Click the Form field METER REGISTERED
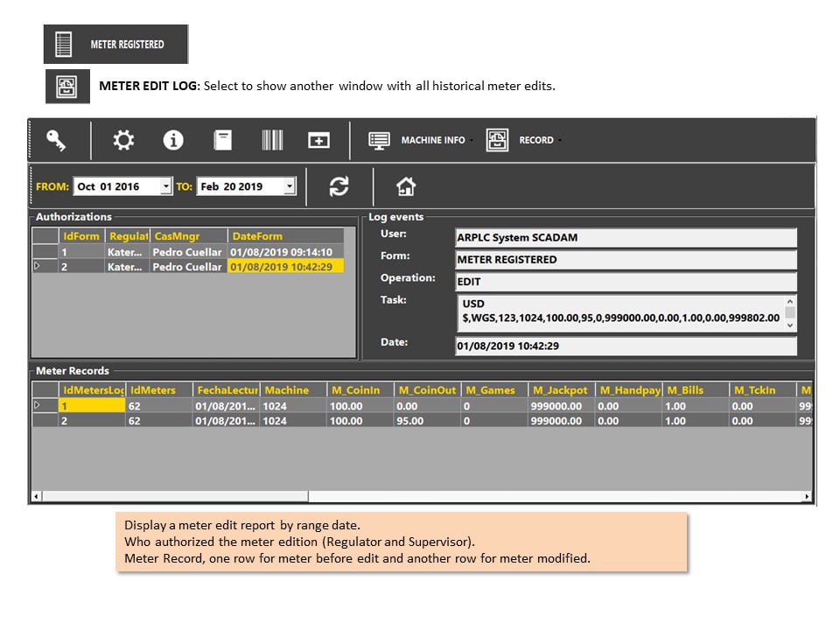The image size is (840, 630). click(x=626, y=259)
